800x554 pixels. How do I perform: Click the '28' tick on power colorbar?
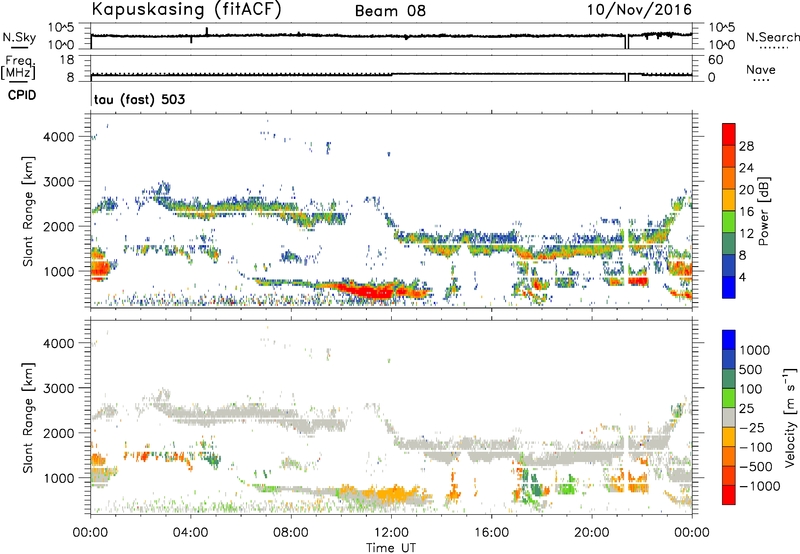click(746, 146)
